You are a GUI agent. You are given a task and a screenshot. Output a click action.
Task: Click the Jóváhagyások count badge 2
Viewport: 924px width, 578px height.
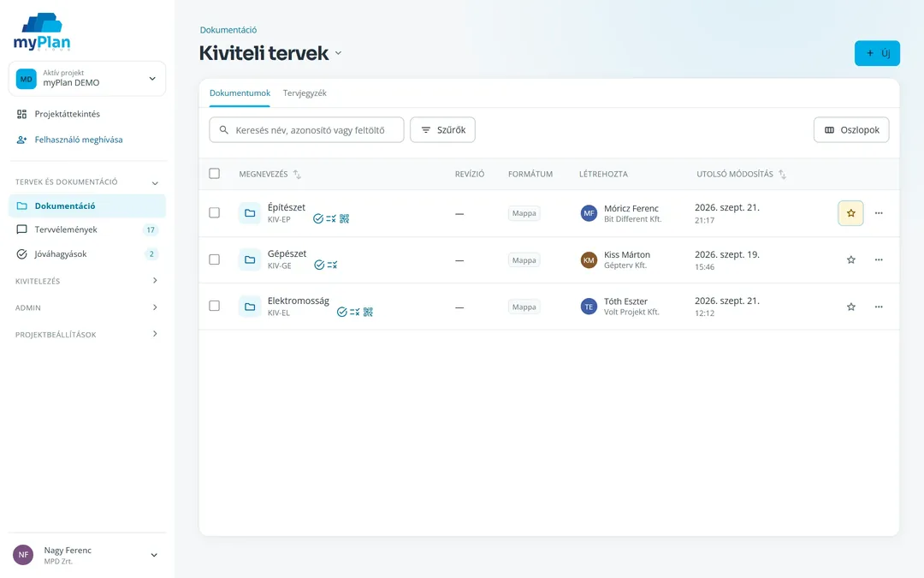coord(151,254)
